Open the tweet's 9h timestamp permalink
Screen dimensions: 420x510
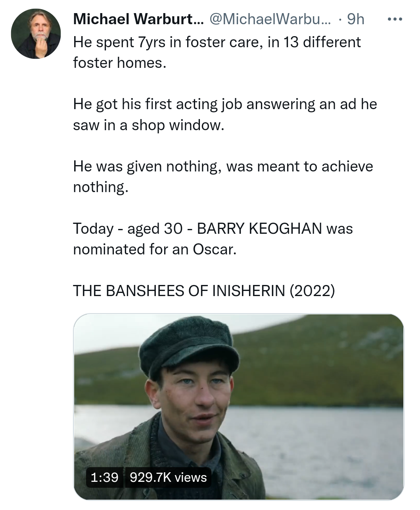pyautogui.click(x=355, y=19)
